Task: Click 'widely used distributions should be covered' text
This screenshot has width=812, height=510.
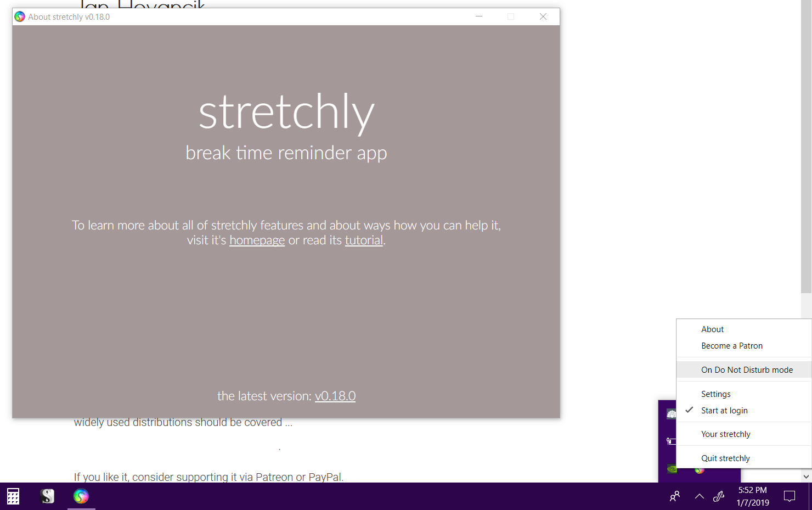Action: (x=183, y=423)
